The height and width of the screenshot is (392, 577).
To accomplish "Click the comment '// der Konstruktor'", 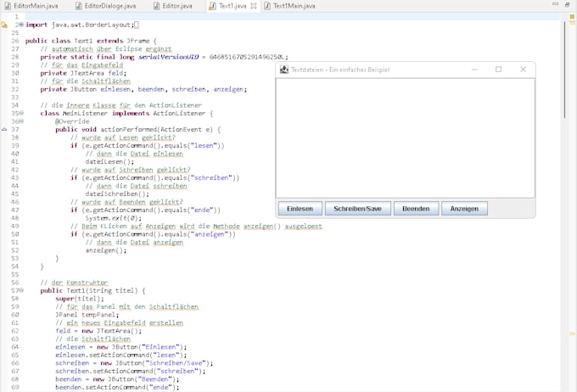I will [74, 283].
